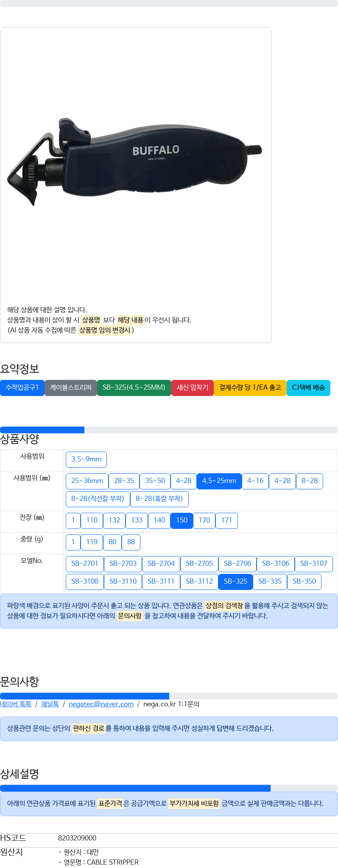Click the SB-325(4.5~25MM) summary tag

[x=134, y=388]
